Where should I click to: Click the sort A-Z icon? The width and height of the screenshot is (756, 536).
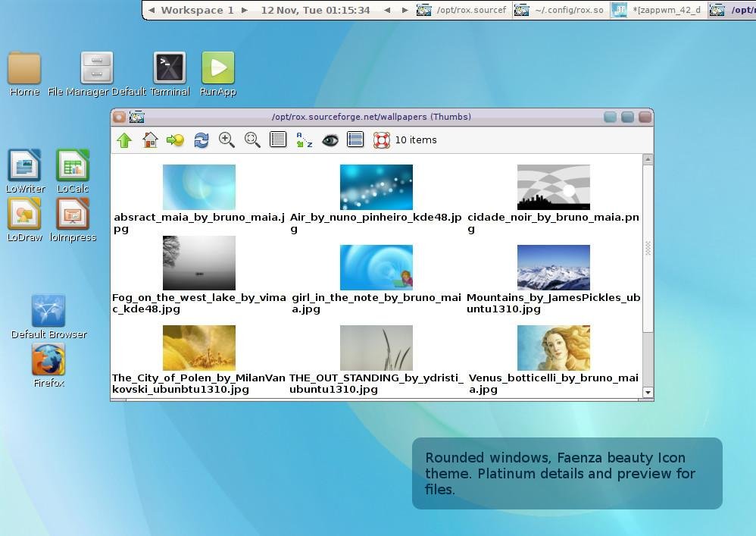point(304,140)
